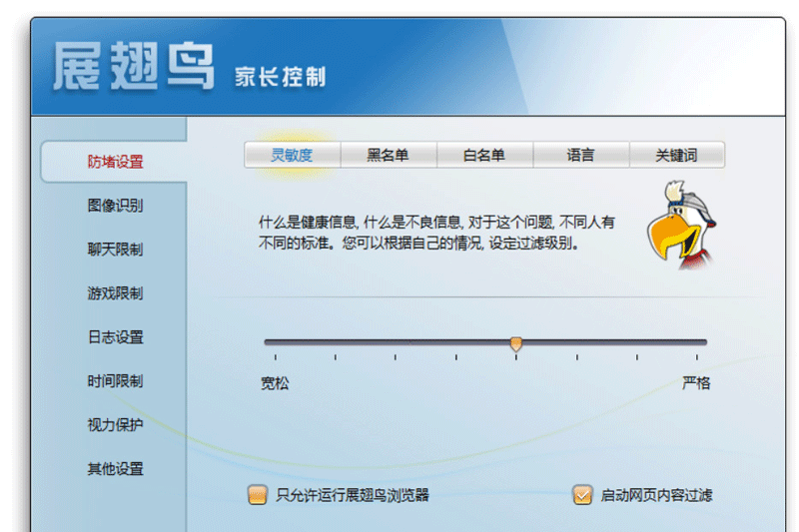Screen dimensions: 799x532
Task: Click the eagle mascot icon
Action: point(681,225)
